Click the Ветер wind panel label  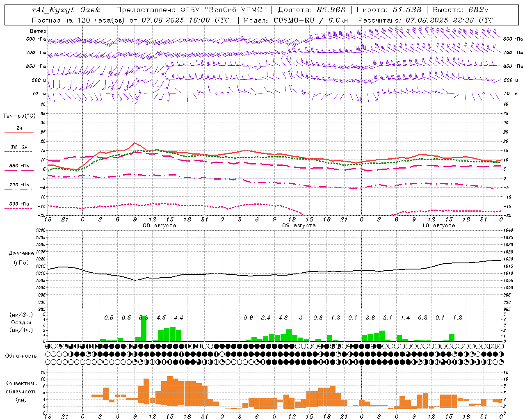(38, 31)
